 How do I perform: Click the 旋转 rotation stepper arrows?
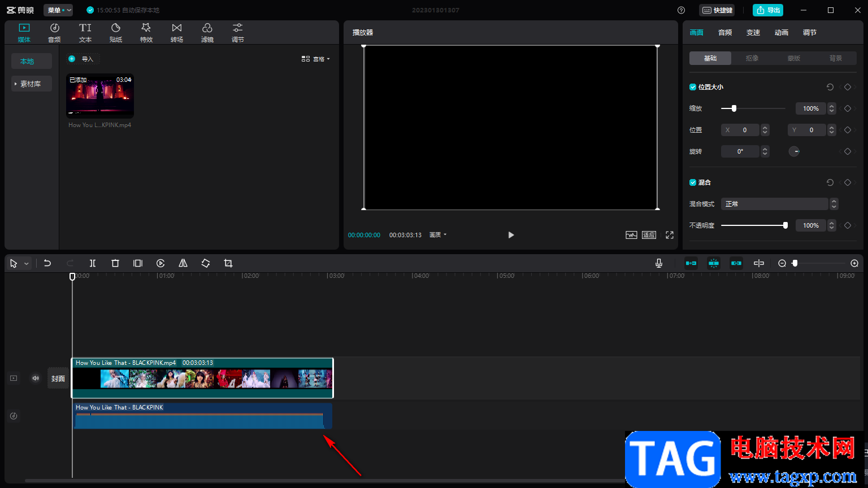tap(765, 151)
